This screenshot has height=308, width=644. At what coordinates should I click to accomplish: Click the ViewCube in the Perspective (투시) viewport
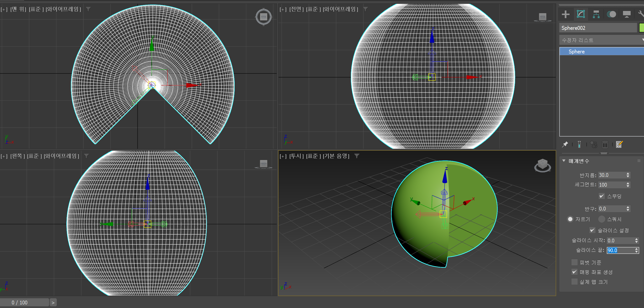(x=543, y=165)
